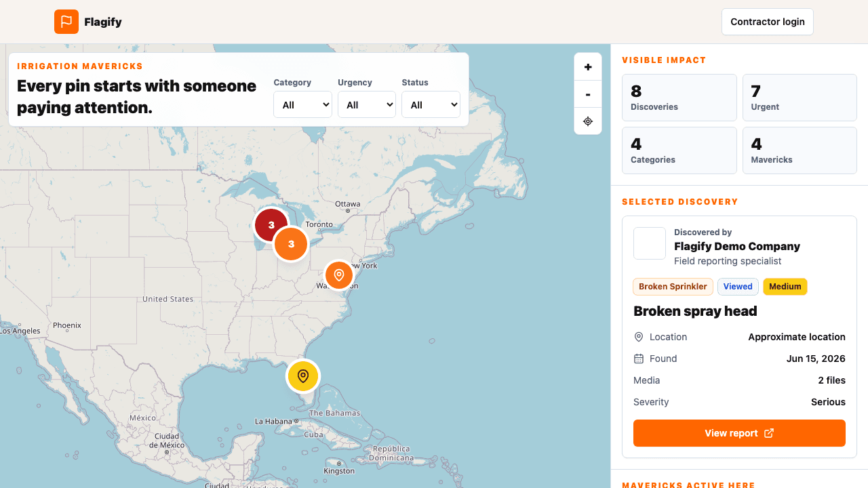The height and width of the screenshot is (488, 868).
Task: Zoom in on the map
Action: tap(588, 67)
